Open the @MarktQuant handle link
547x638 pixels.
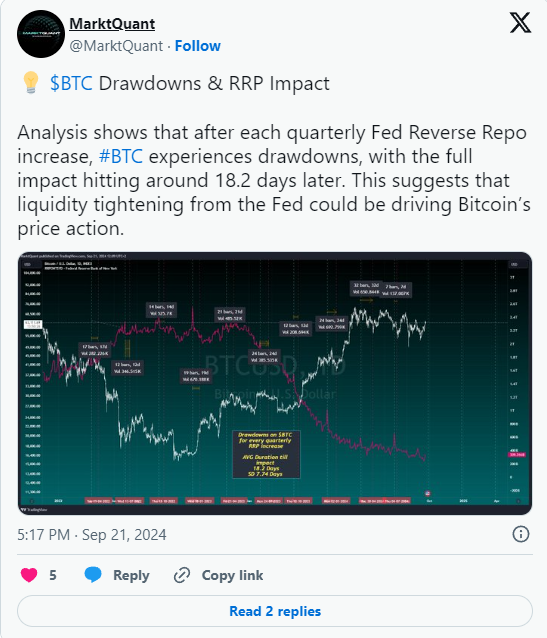tap(116, 46)
